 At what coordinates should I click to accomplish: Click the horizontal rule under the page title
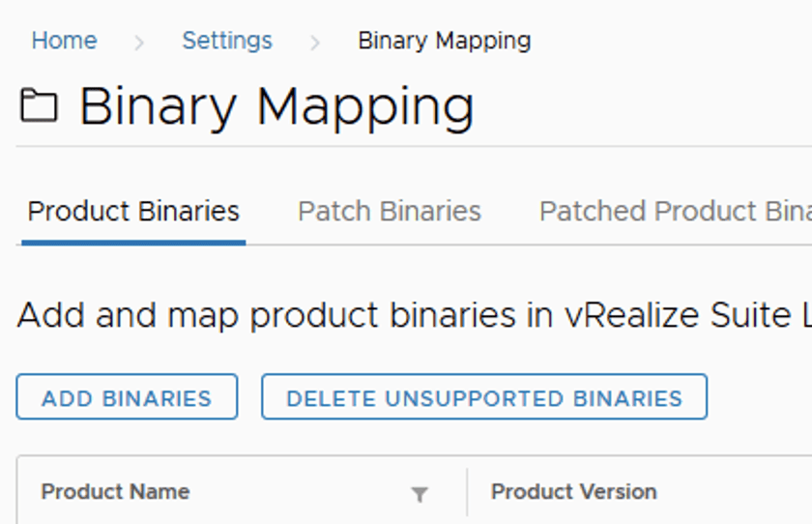point(414,147)
